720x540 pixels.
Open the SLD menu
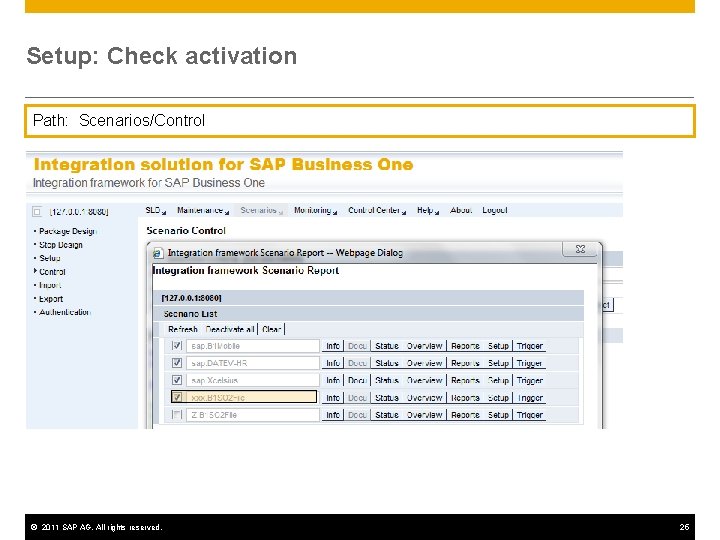(155, 210)
